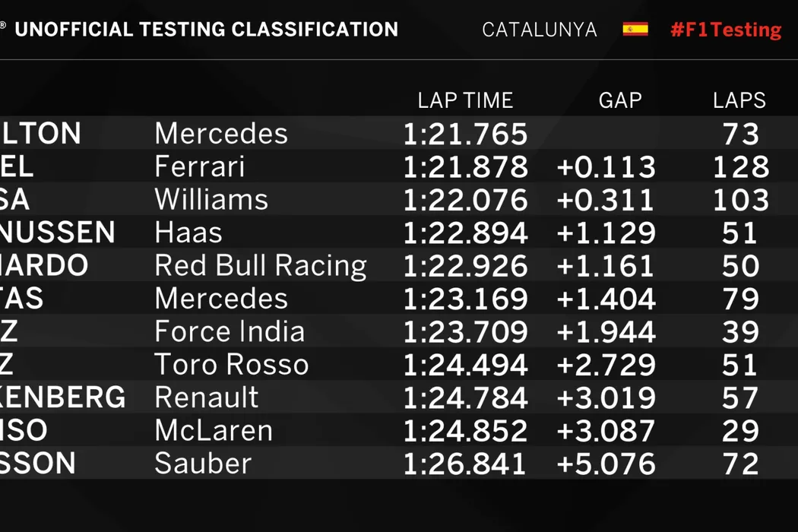Select the Red Bull Racing team name
Viewport: 798px width, 532px height.
pos(261,266)
